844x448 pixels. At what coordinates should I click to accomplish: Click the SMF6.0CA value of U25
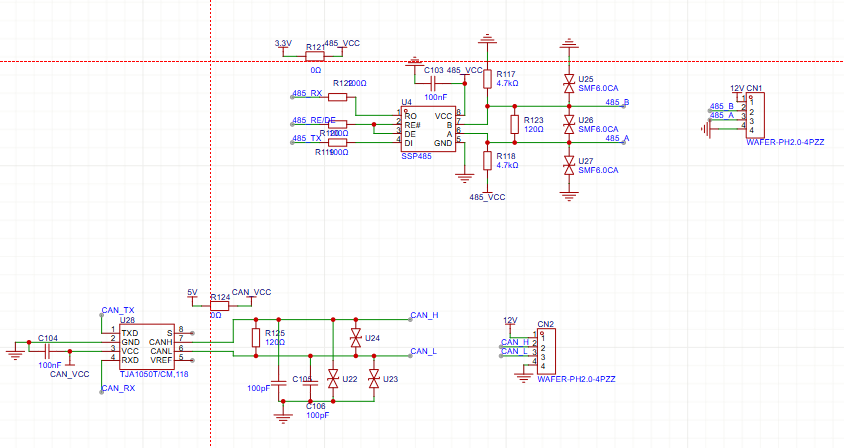(598, 88)
